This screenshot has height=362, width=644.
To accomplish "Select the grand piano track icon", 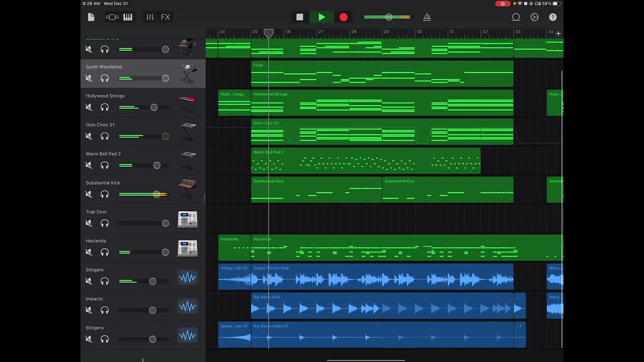I will (x=188, y=46).
